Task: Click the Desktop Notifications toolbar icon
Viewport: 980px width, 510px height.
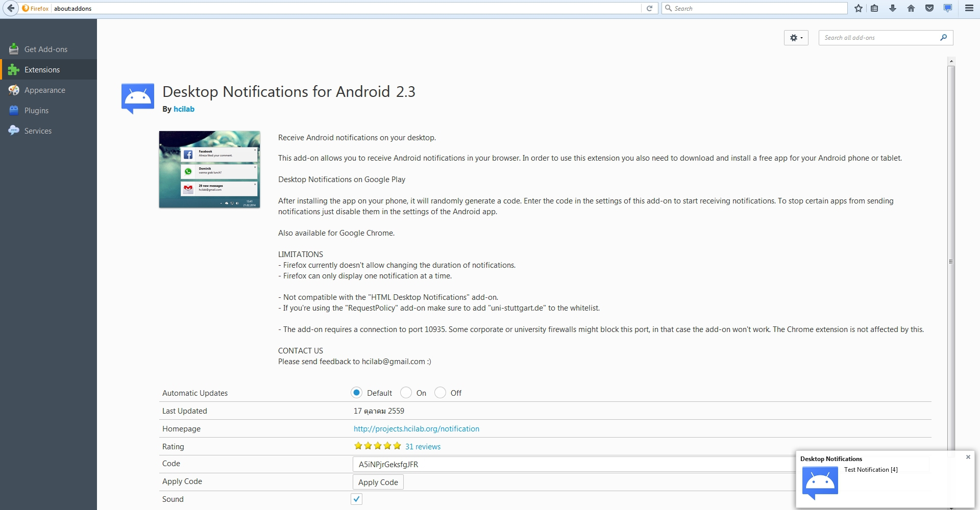Action: coord(948,8)
